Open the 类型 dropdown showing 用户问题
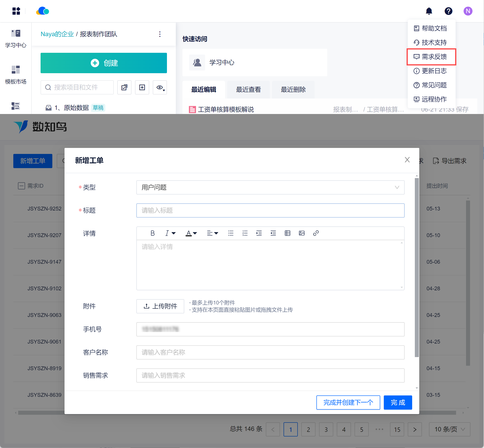 coord(270,187)
